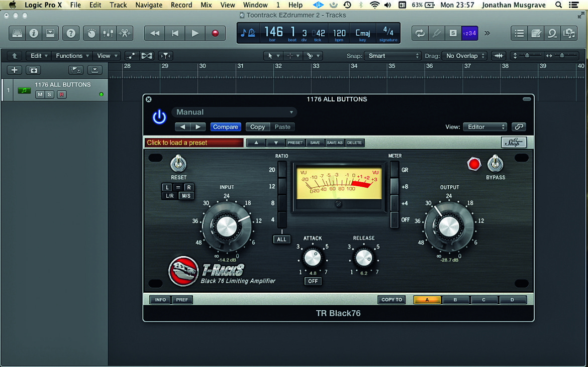Open the Navigate menu
This screenshot has width=588, height=367.
[149, 5]
